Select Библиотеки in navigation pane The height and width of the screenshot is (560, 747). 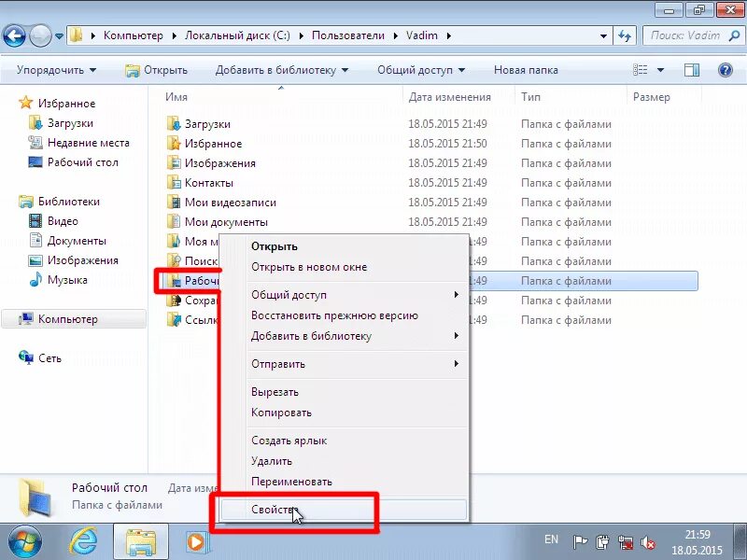(60, 202)
